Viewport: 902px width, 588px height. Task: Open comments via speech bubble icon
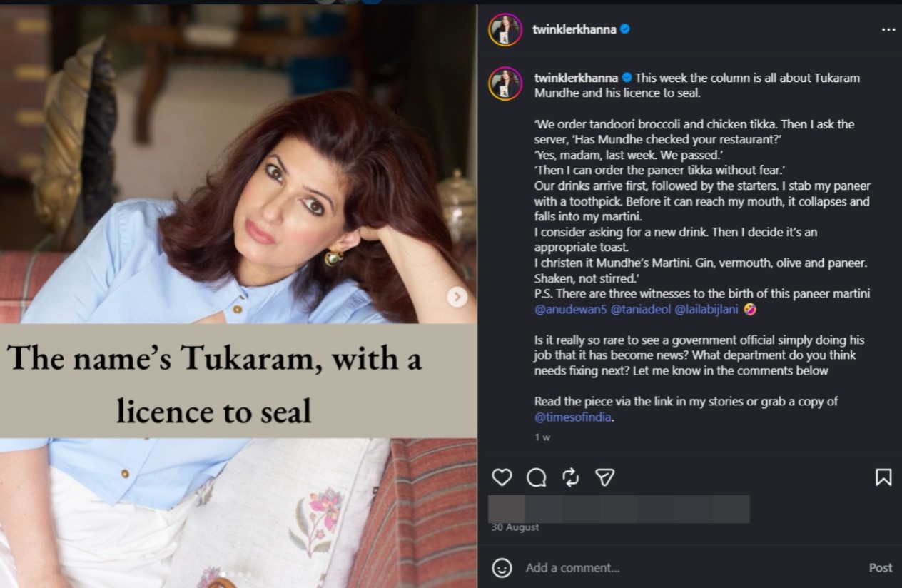click(x=536, y=477)
